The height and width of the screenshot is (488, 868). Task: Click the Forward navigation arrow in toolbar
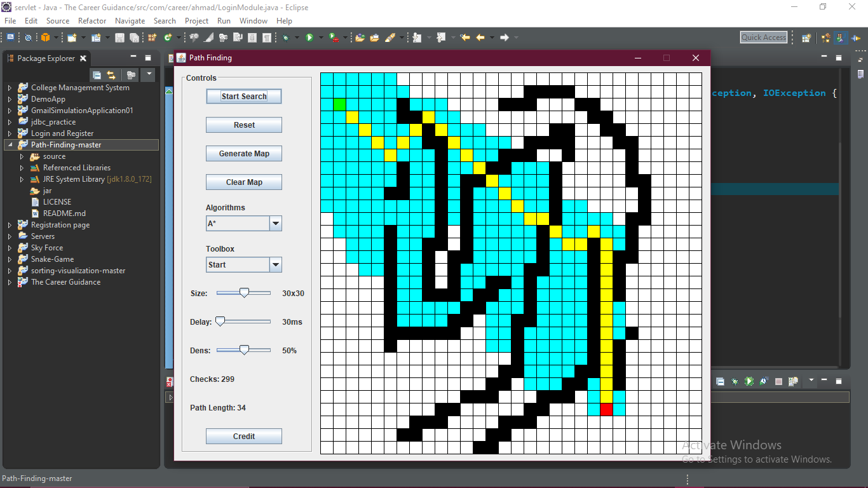click(x=505, y=37)
